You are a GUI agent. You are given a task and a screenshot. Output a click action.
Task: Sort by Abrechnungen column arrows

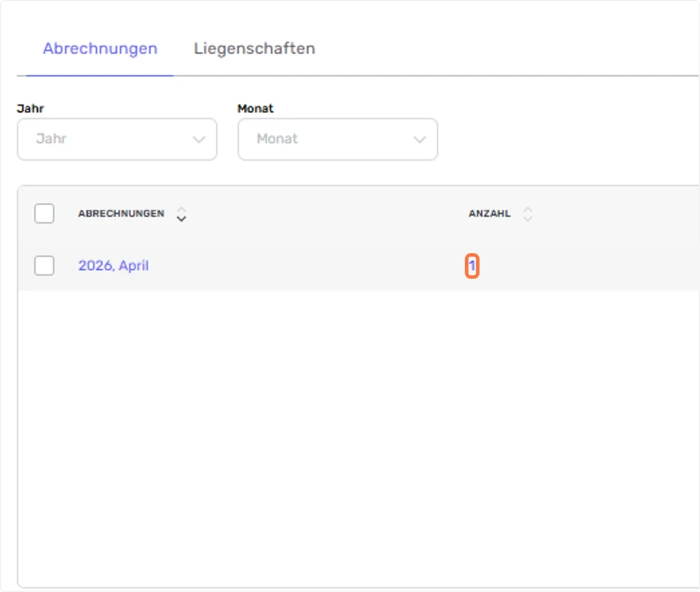(x=181, y=214)
